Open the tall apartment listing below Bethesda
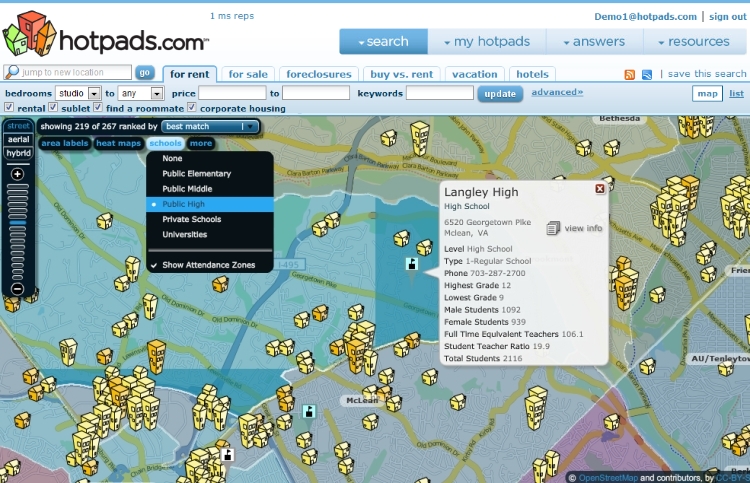Image resolution: width=750 pixels, height=483 pixels. (420, 137)
